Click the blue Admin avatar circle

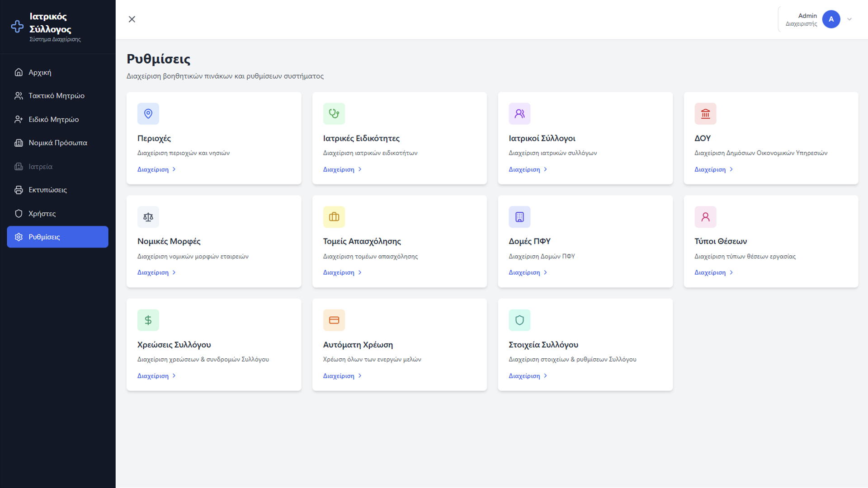click(831, 19)
